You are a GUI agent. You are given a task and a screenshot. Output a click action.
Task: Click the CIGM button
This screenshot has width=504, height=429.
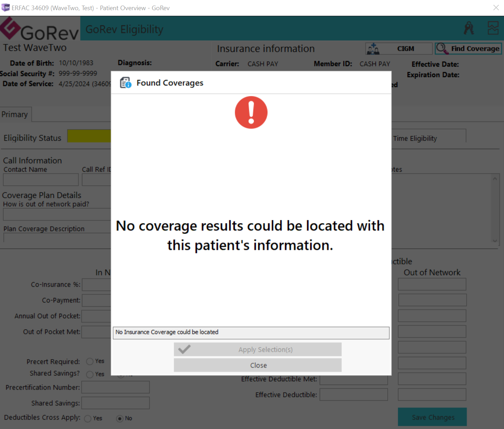pyautogui.click(x=399, y=48)
